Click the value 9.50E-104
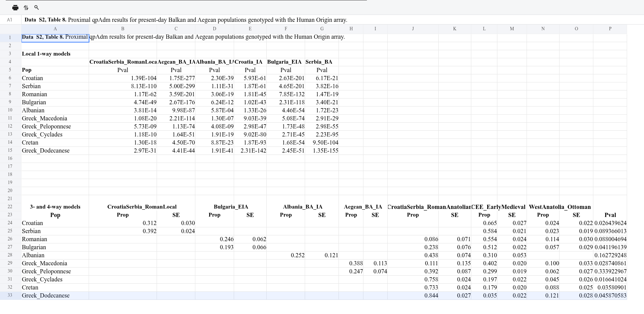The height and width of the screenshot is (314, 644). click(325, 142)
